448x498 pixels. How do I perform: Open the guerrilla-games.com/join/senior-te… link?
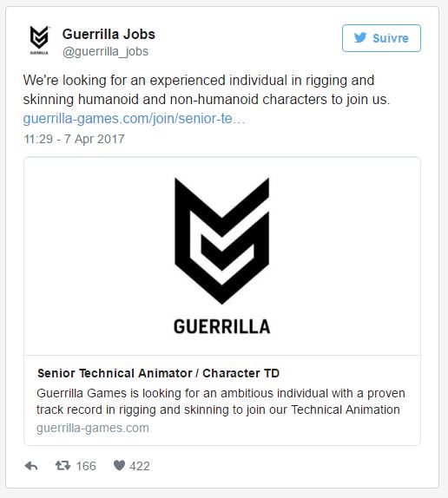pyautogui.click(x=134, y=119)
